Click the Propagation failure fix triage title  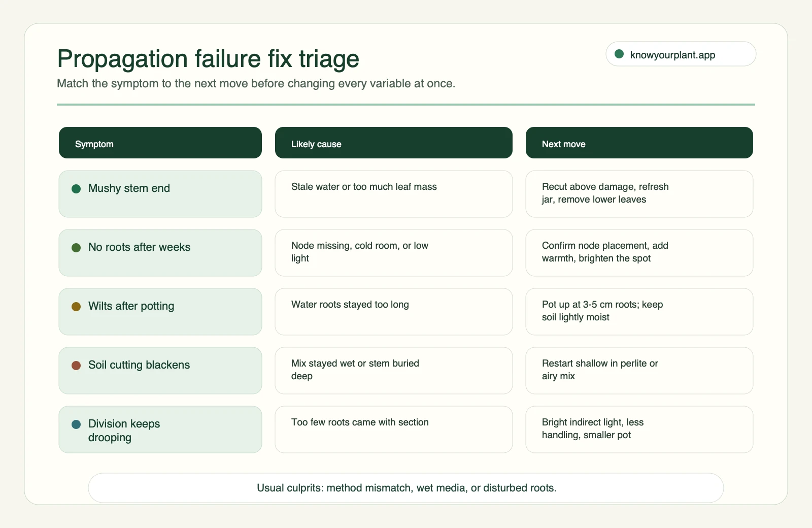(208, 58)
